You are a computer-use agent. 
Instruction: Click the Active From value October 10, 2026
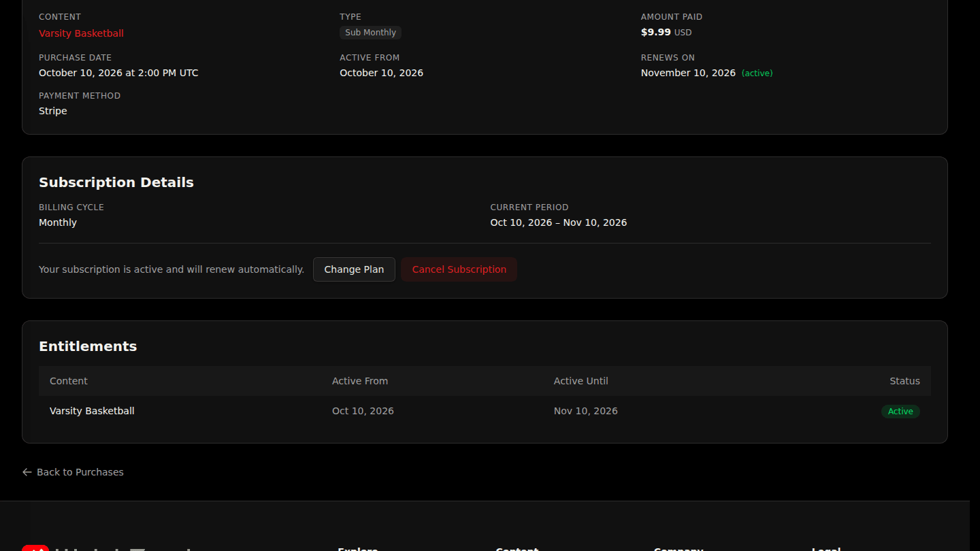click(x=381, y=73)
